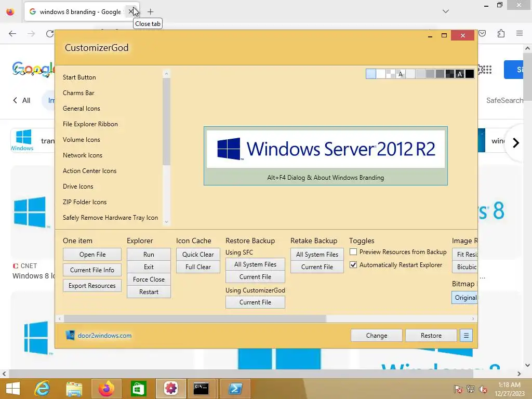Select General Icons category
532x399 pixels.
point(82,109)
